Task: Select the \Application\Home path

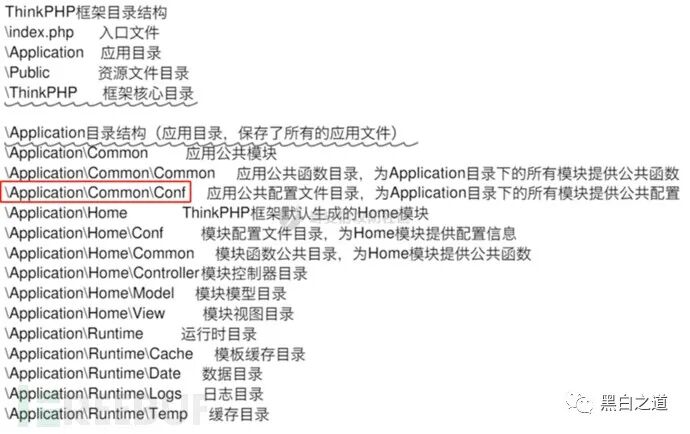Action: [x=66, y=213]
